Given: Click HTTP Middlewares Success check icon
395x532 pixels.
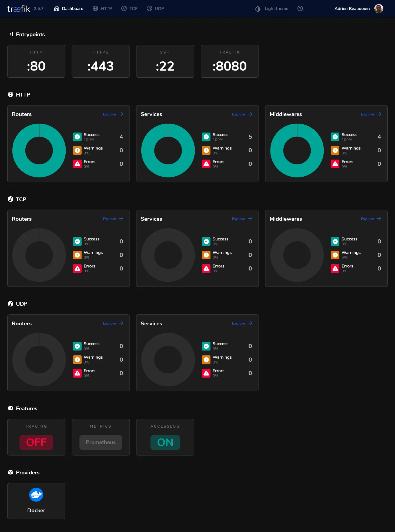Looking at the screenshot, I should (x=335, y=137).
